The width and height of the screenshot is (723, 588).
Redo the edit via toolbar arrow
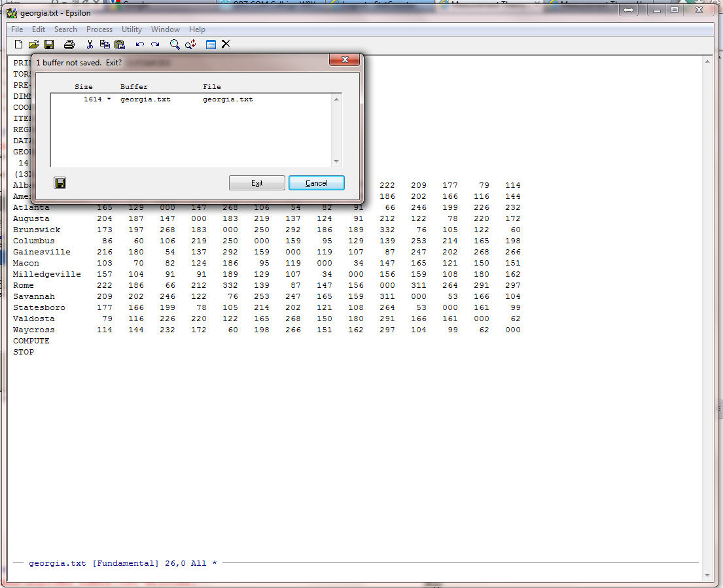click(x=155, y=44)
